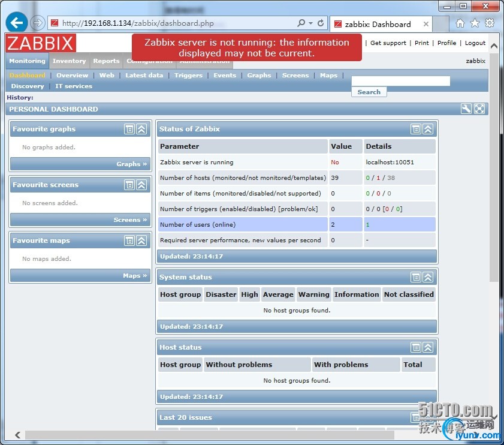Click the 'Zabbix server is running' parameter
The height and width of the screenshot is (445, 504).
pos(197,163)
